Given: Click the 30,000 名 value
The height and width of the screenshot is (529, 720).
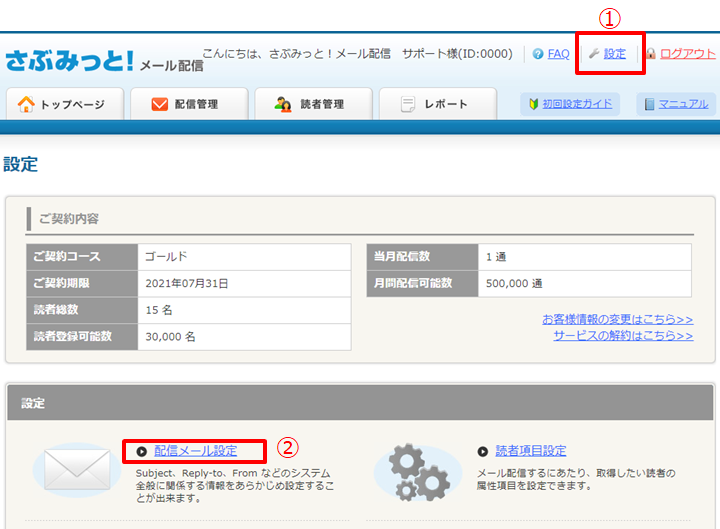Looking at the screenshot, I should [x=170, y=337].
